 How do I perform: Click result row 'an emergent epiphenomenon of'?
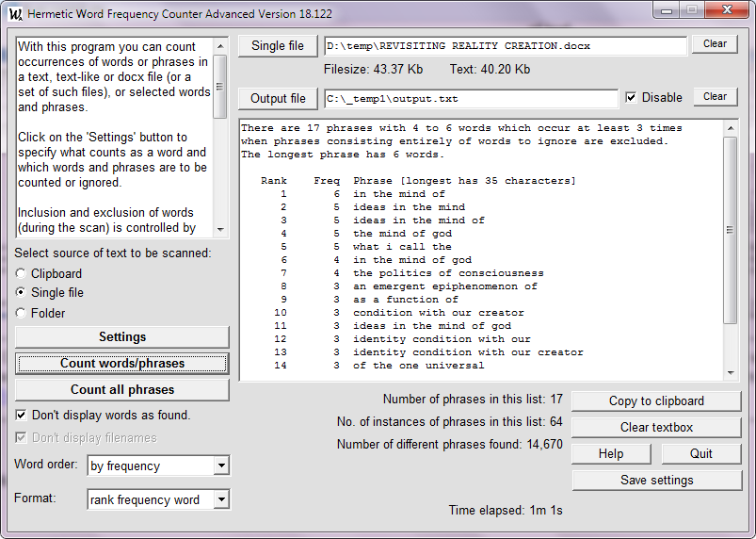coord(445,286)
